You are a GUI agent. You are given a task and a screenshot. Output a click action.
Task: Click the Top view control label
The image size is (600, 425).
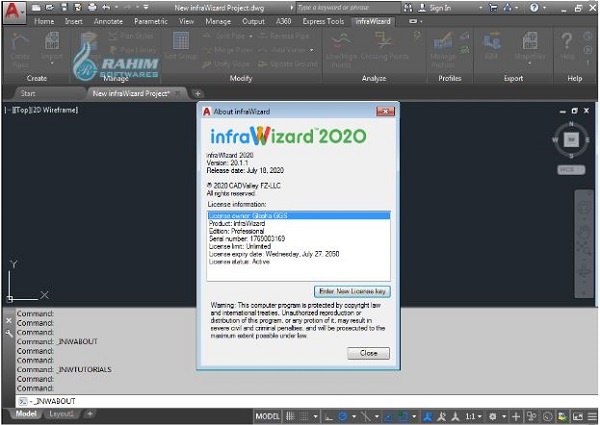(x=21, y=110)
